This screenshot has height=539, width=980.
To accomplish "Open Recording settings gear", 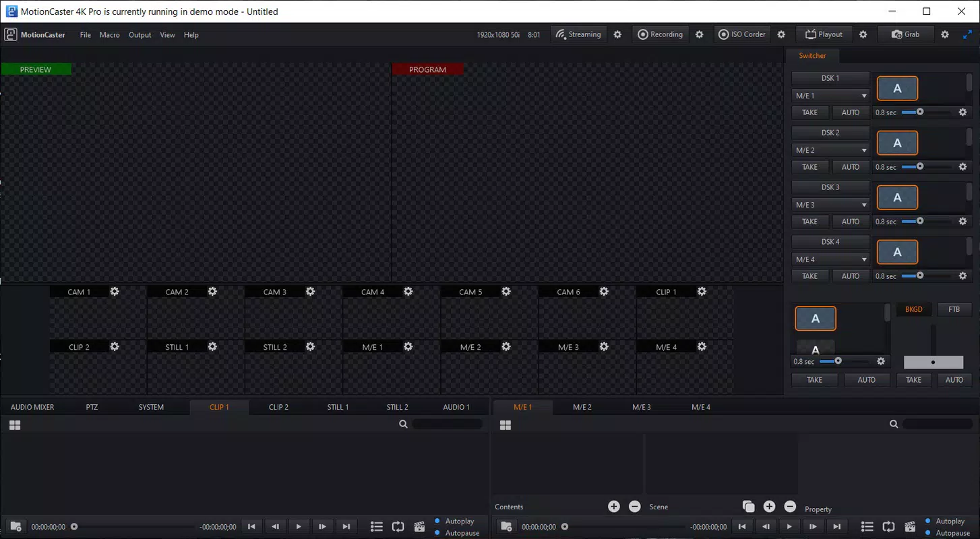I will [x=700, y=34].
